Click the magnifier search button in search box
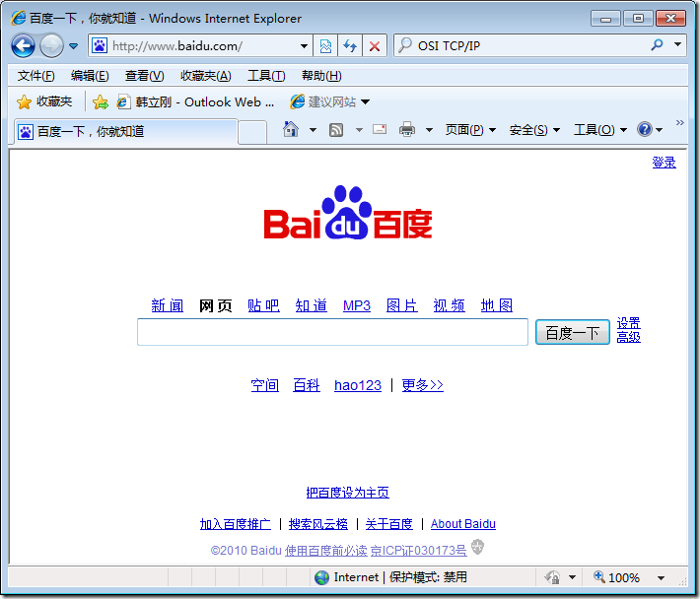Image resolution: width=700 pixels, height=599 pixels. pyautogui.click(x=657, y=44)
